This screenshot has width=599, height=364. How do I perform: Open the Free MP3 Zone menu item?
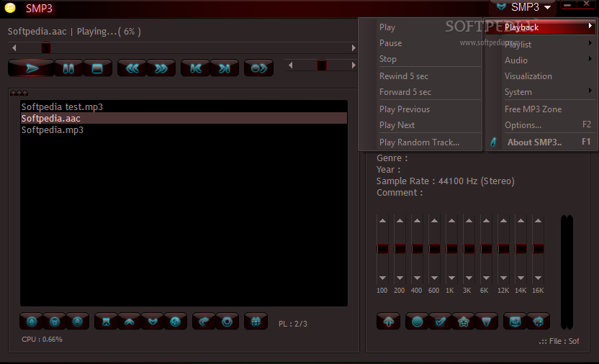tap(540, 109)
